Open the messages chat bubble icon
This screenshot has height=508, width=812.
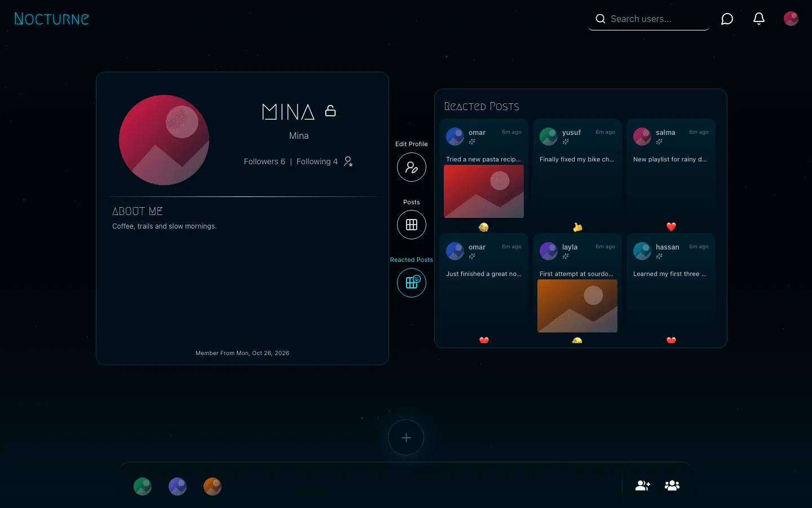point(727,19)
